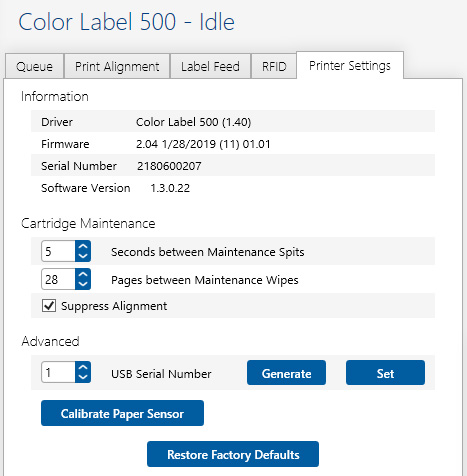Viewport: 467px width, 476px height.
Task: Decrease Pages between Maintenance Wipes value
Action: [x=83, y=284]
